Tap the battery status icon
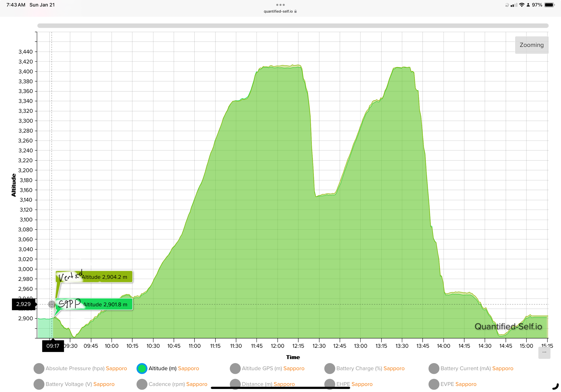 tap(549, 5)
